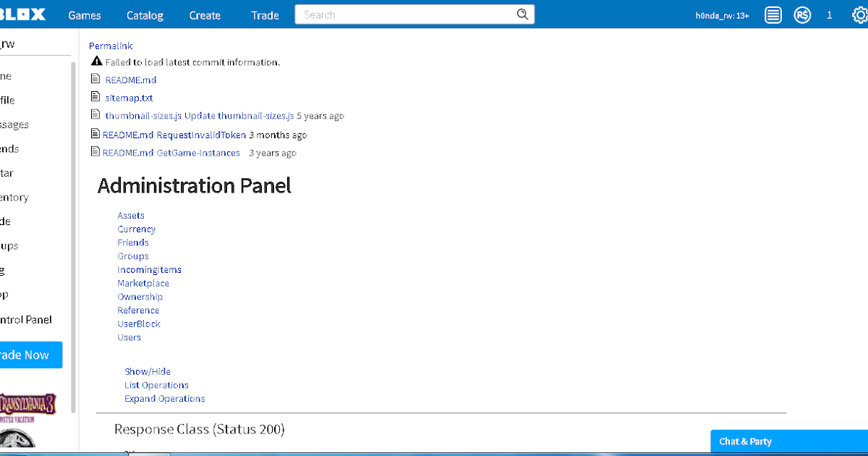Open the Marketplace link
Screen dimensions: 868x456
coord(143,284)
